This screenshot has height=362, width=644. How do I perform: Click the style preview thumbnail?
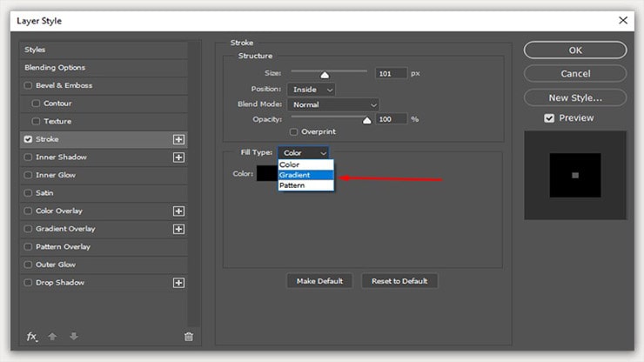pyautogui.click(x=575, y=176)
